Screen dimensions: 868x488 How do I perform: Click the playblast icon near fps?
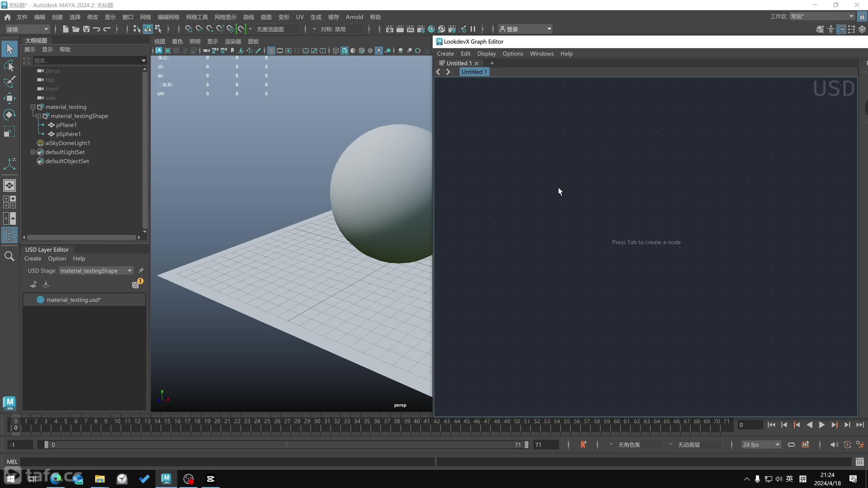(x=806, y=445)
